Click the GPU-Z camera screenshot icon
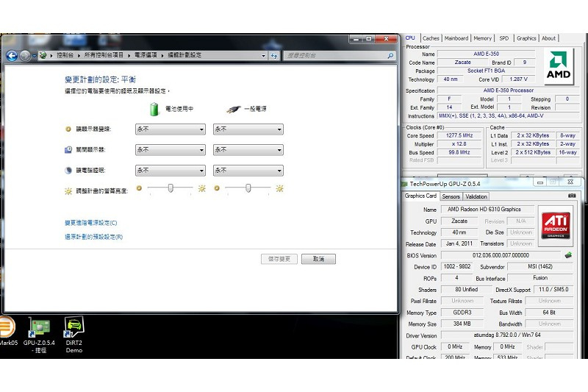This screenshot has height=392, width=588. (572, 196)
